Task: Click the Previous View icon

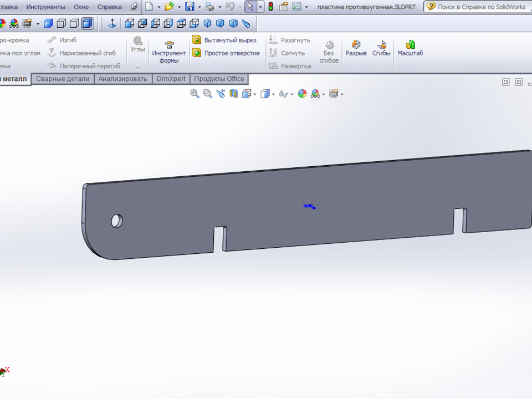Action: (221, 94)
